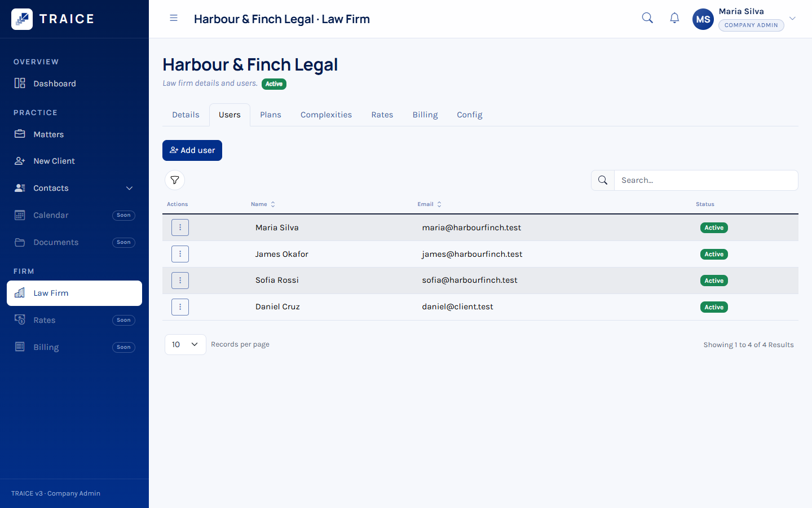The height and width of the screenshot is (508, 812).
Task: Click the Law Firm building icon
Action: (x=20, y=293)
